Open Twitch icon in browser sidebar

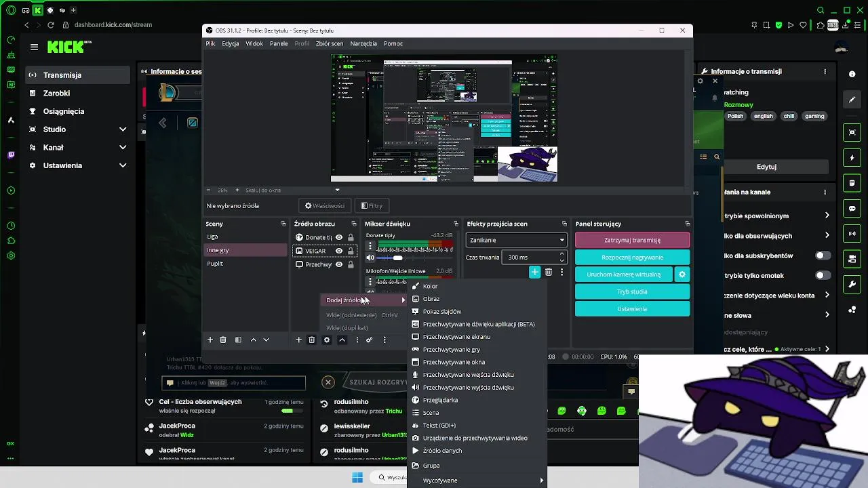pos(11,155)
